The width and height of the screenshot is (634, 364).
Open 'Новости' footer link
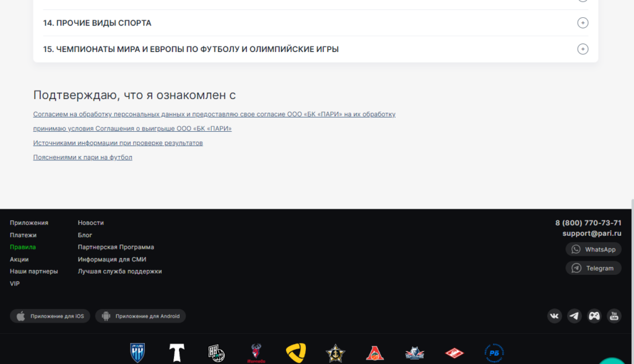click(x=90, y=223)
